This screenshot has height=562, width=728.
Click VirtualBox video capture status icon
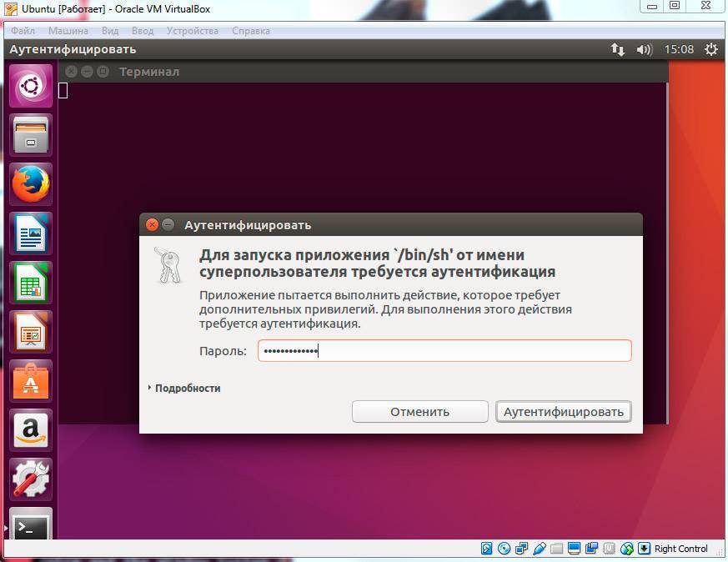(591, 549)
